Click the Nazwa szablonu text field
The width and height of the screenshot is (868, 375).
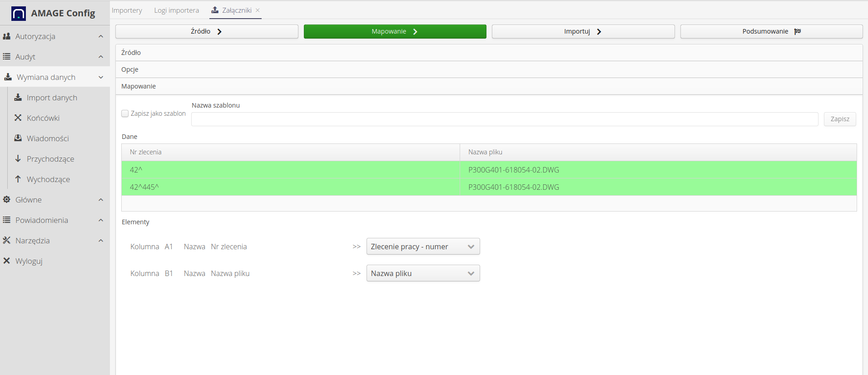click(x=504, y=119)
